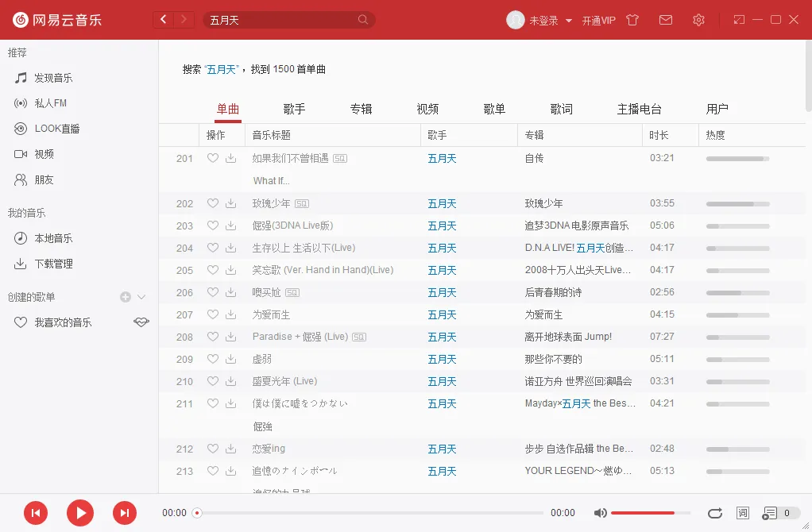The image size is (812, 532).
Task: Download song 倔强(3DNA Live版)
Action: point(231,226)
